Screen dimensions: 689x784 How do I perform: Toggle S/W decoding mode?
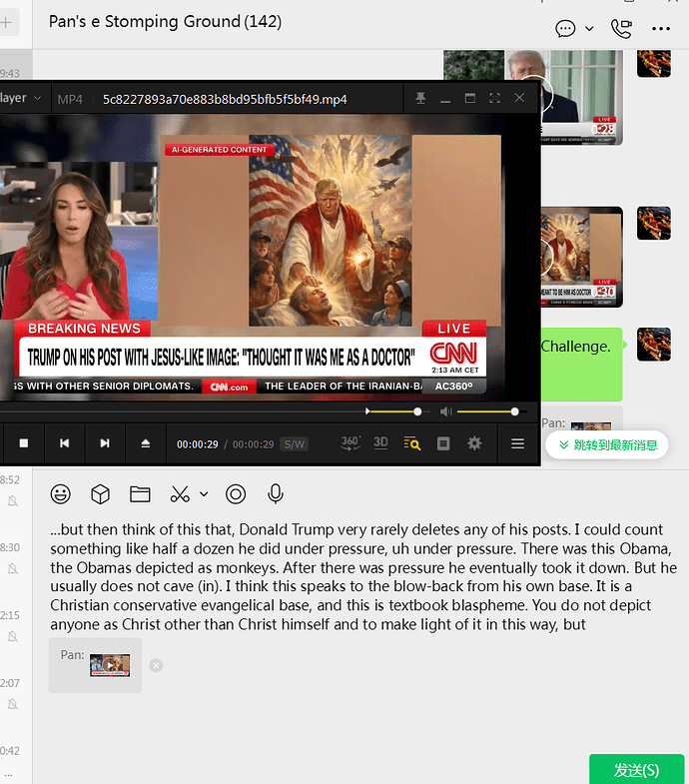[294, 444]
